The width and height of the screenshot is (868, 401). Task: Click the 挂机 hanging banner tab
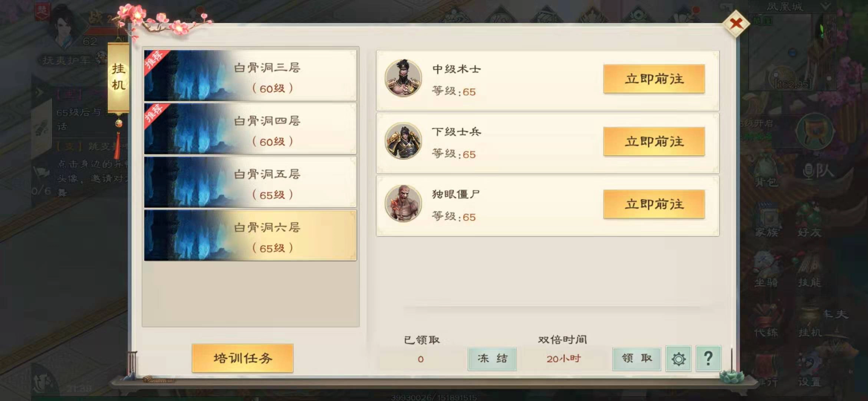118,77
